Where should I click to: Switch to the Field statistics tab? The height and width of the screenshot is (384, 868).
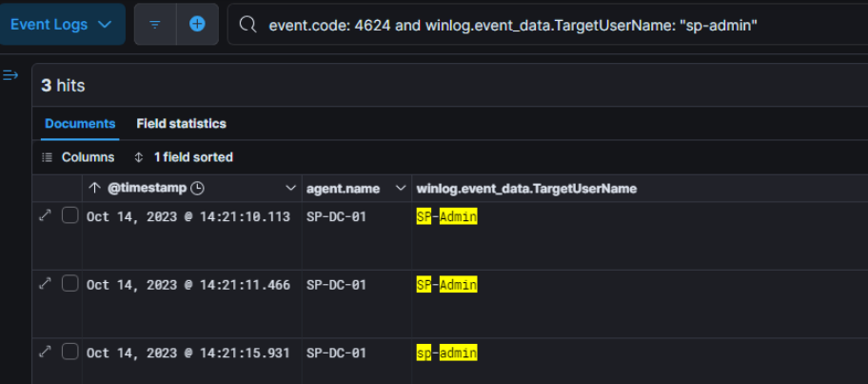(x=181, y=124)
